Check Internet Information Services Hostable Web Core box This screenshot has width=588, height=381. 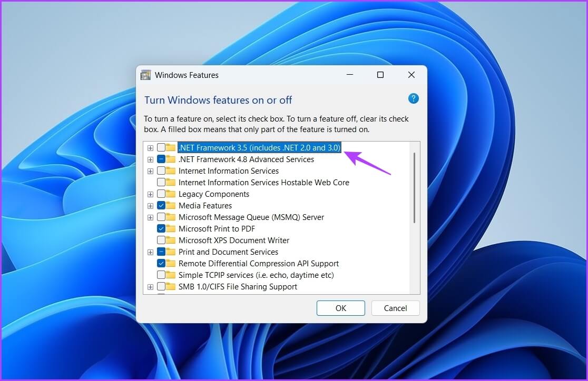(161, 183)
